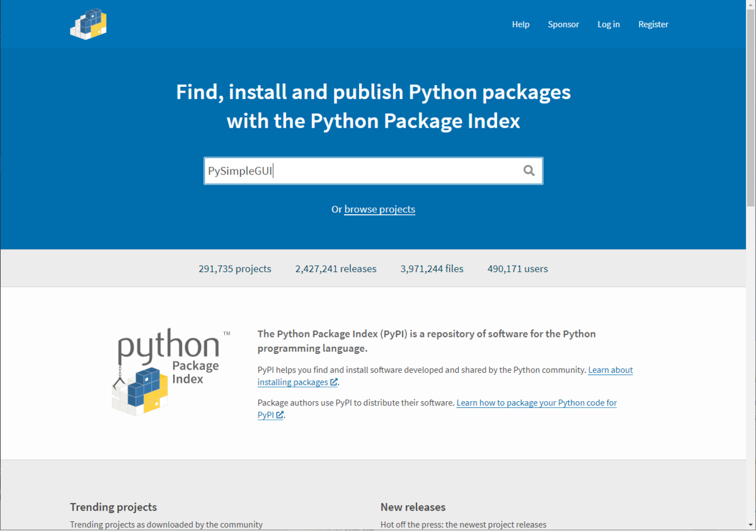Click the large Python Package Index logo

[170, 372]
